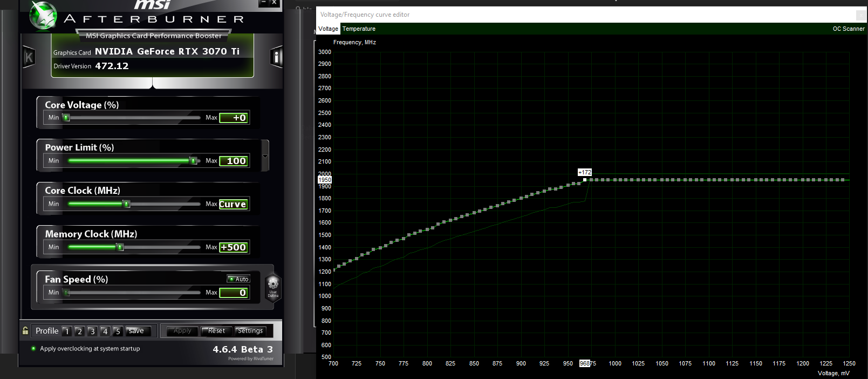Click the first curve point at 700 mV
The width and height of the screenshot is (868, 379).
tap(334, 269)
